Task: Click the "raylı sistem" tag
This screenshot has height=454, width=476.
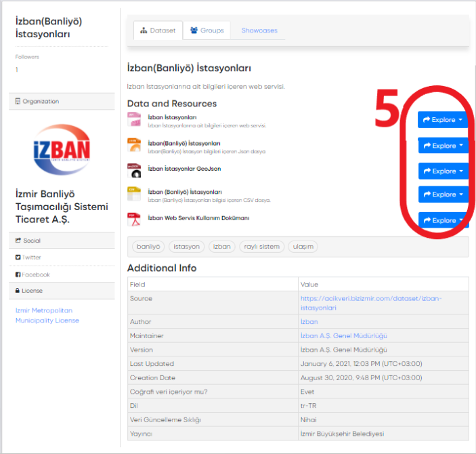Action: (261, 247)
